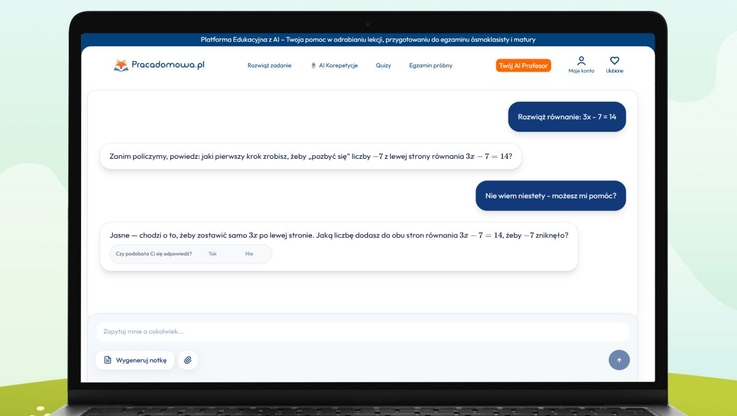
Task: Click the paperclip attachment icon
Action: [x=188, y=360]
